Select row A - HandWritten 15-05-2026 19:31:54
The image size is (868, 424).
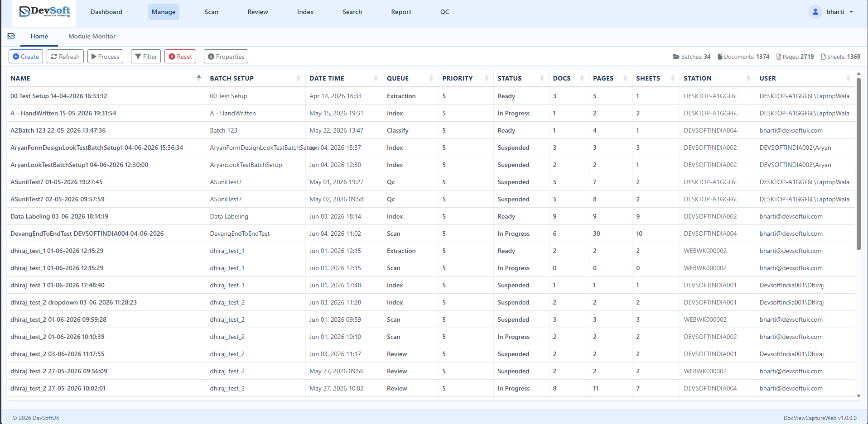(x=430, y=113)
